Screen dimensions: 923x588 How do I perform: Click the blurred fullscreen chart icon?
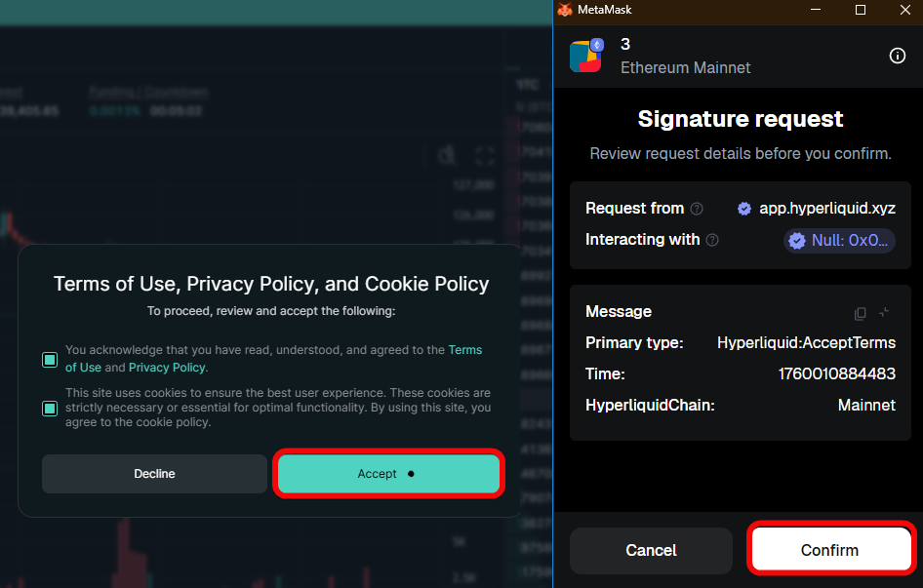click(x=485, y=157)
